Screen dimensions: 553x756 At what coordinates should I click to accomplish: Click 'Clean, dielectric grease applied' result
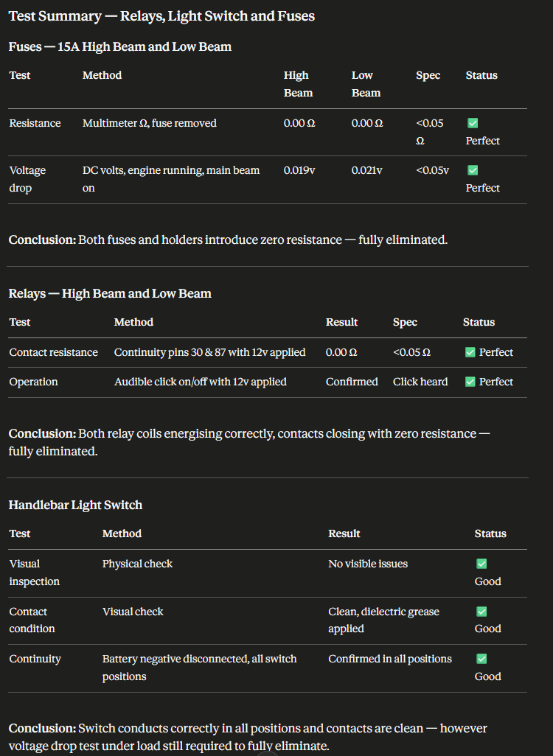383,620
